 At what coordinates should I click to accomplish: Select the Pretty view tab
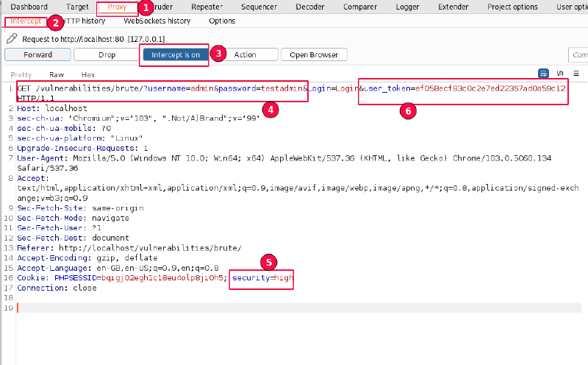[21, 75]
